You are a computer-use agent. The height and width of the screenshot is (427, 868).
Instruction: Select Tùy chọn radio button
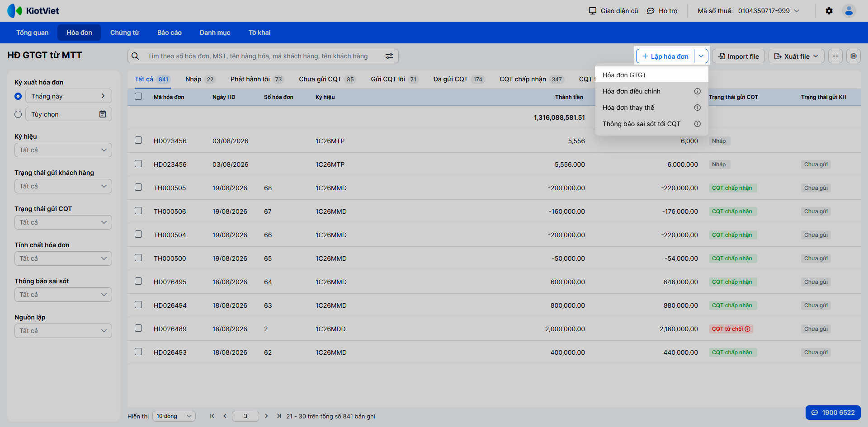(18, 114)
